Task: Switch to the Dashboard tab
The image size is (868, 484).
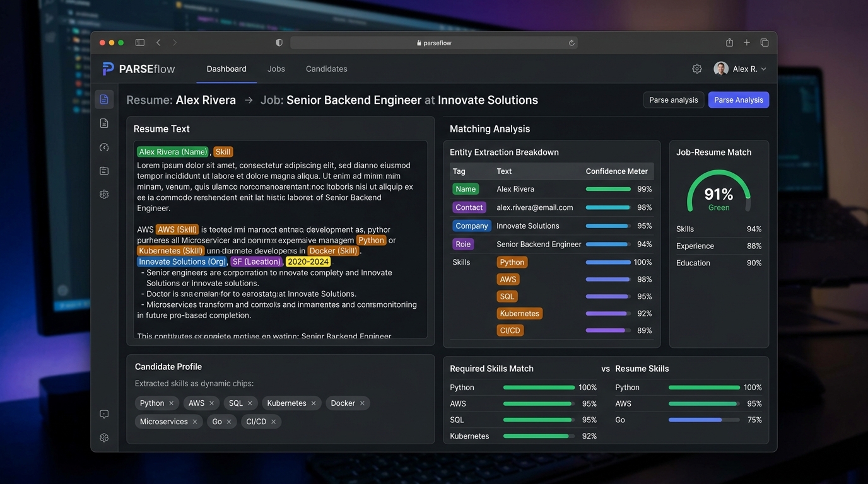Action: click(x=226, y=69)
